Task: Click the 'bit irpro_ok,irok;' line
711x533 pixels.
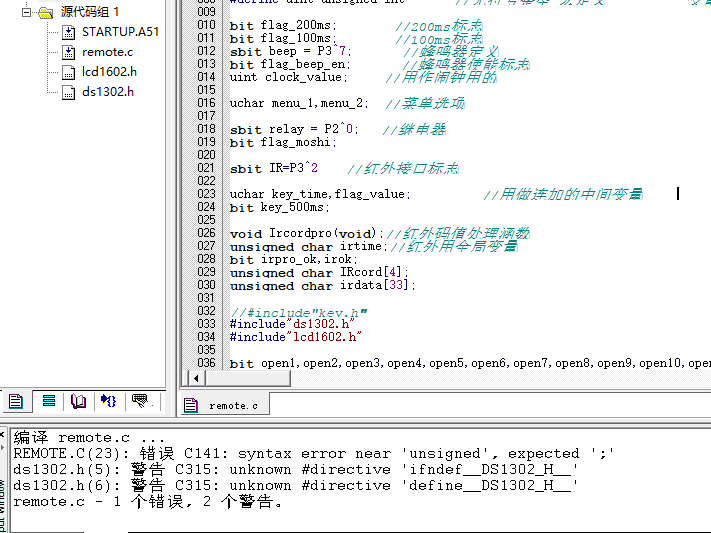Action: pyautogui.click(x=293, y=259)
